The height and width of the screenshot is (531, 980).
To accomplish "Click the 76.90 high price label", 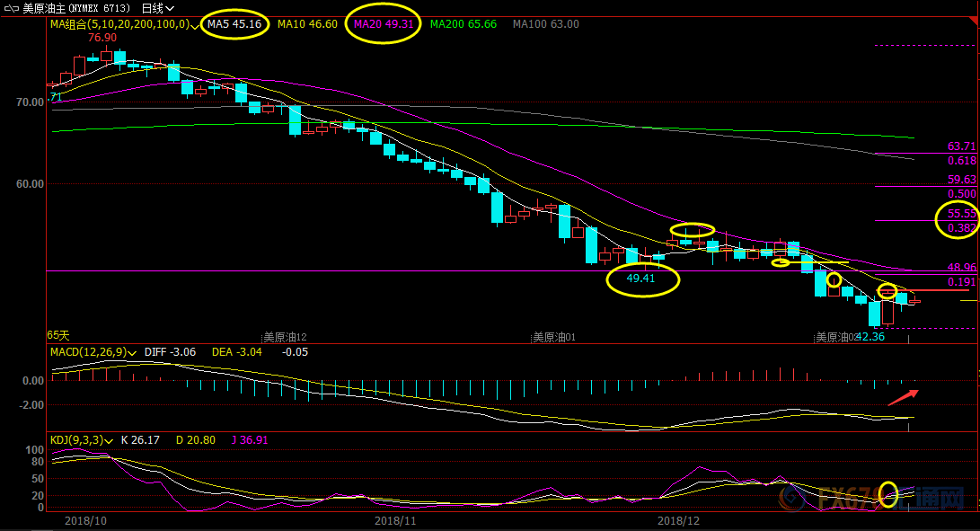I will click(x=102, y=38).
